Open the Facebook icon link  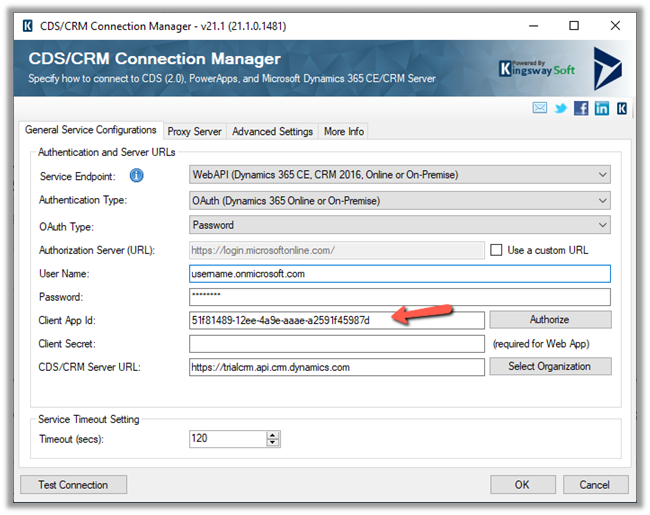pyautogui.click(x=581, y=109)
